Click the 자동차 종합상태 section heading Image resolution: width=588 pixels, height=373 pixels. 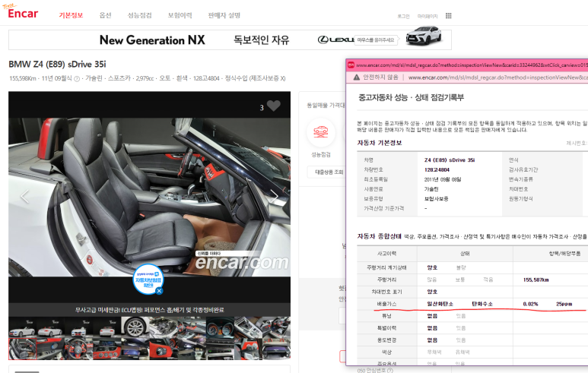(379, 236)
